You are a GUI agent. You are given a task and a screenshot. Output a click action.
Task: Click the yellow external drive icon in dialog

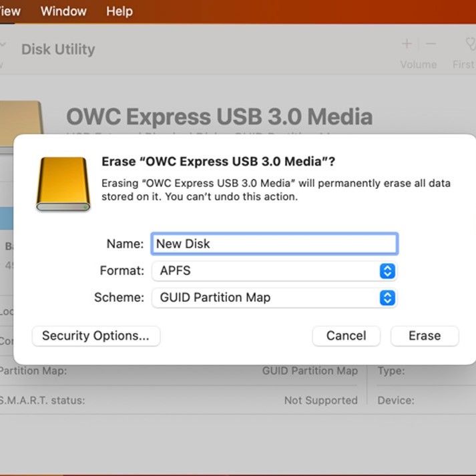point(63,184)
